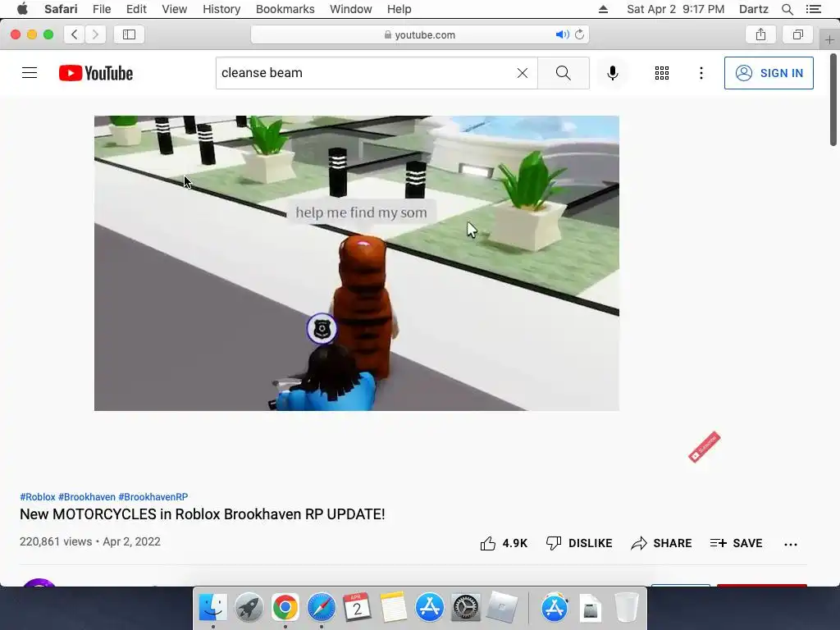Click the youtube.com address bar
The height and width of the screenshot is (630, 840).
(420, 34)
